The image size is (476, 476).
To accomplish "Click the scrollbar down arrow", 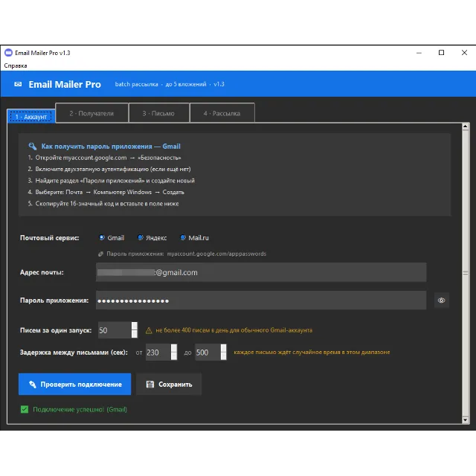I will (466, 419).
